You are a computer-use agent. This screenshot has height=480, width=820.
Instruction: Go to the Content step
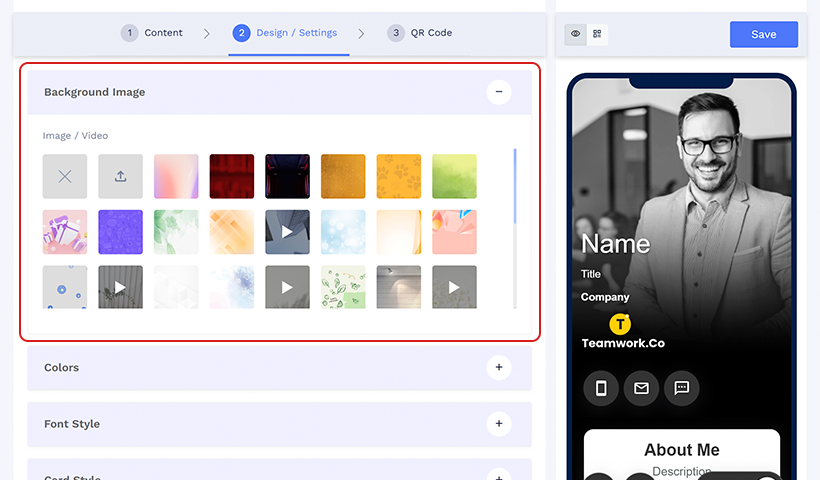click(152, 33)
